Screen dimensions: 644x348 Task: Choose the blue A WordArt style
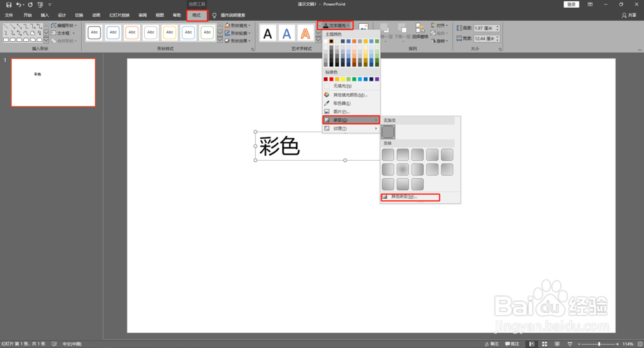287,33
